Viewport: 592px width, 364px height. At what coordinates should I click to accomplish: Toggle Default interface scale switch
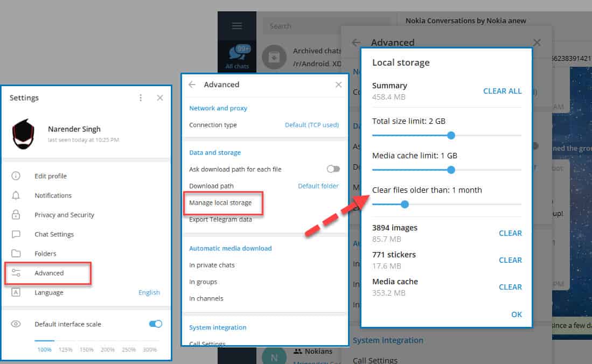[155, 324]
